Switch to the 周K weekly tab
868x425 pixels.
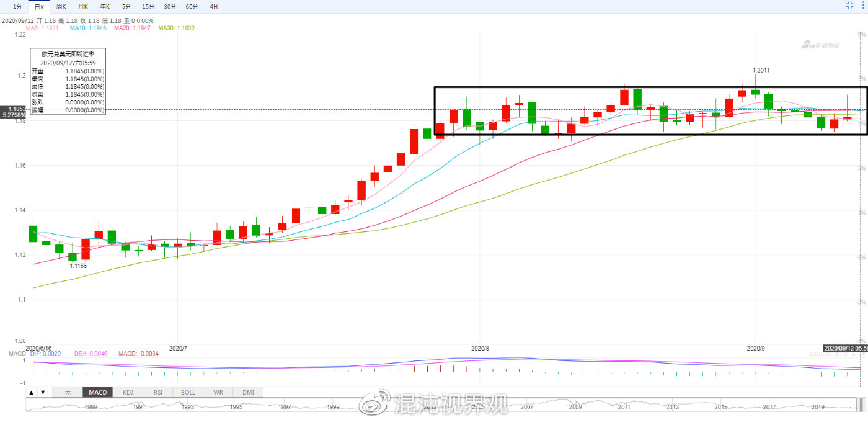tap(61, 6)
